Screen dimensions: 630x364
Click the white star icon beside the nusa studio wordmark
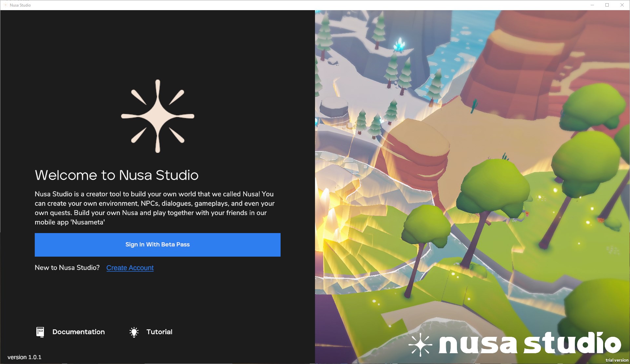tap(420, 344)
